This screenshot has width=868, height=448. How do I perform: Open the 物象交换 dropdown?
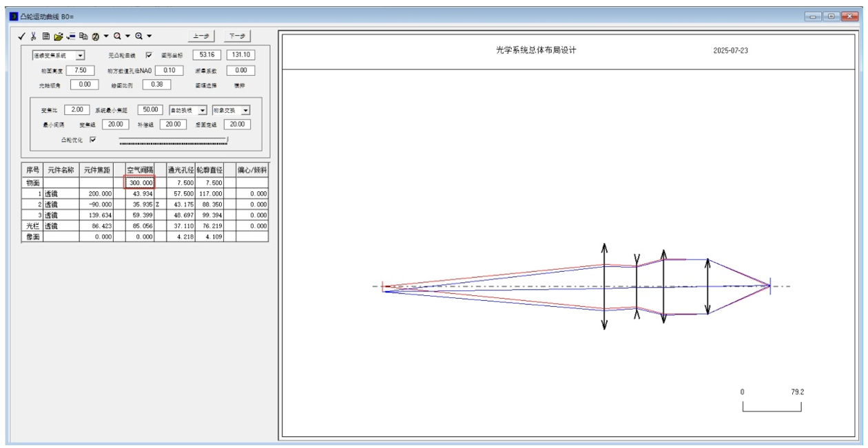click(245, 110)
